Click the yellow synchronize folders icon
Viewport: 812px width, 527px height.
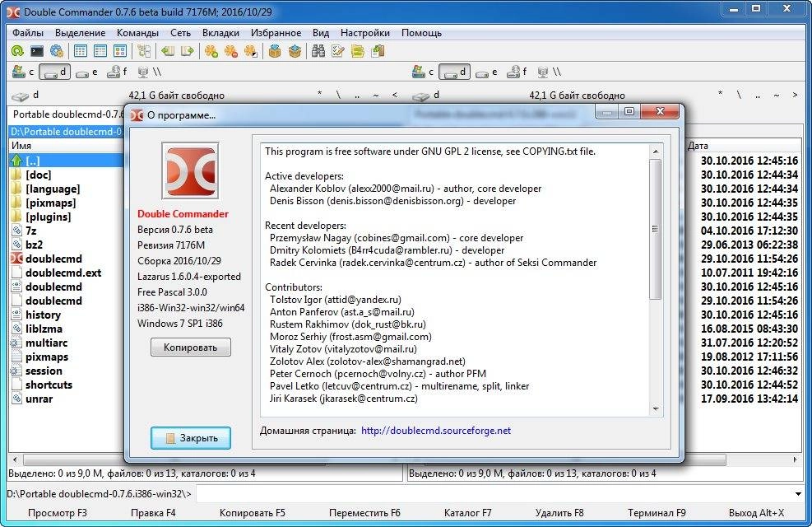[x=357, y=51]
